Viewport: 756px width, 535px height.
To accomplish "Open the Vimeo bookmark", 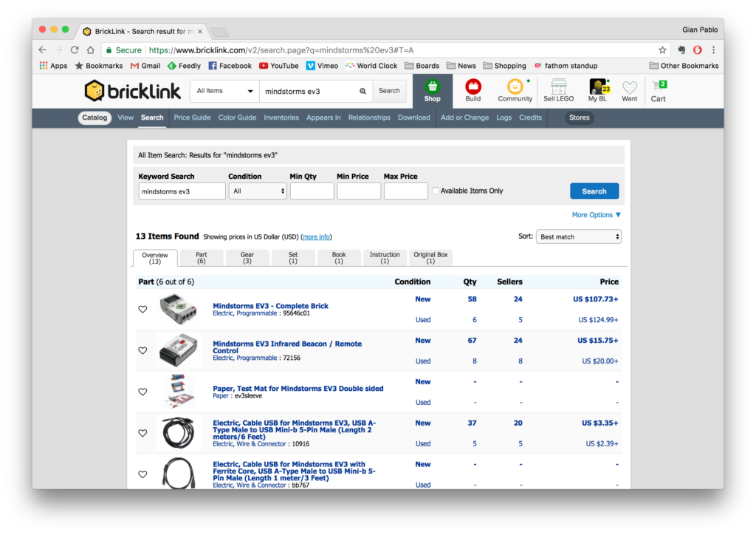I will 322,66.
